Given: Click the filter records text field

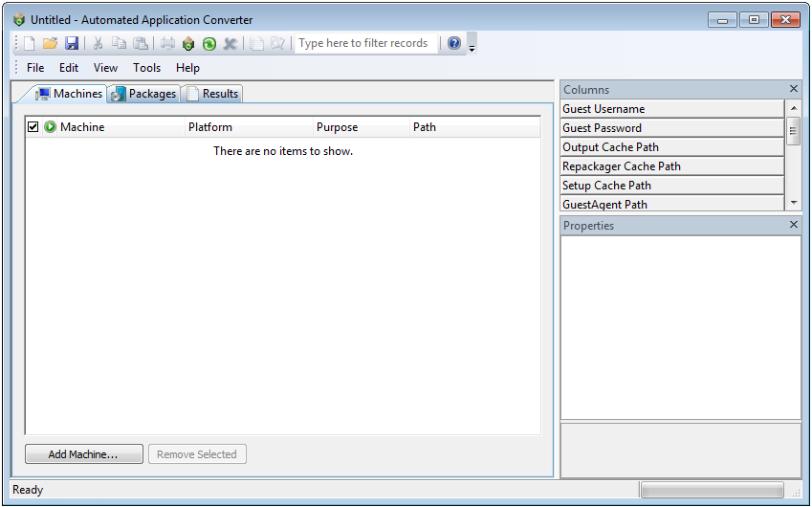Looking at the screenshot, I should coord(364,43).
